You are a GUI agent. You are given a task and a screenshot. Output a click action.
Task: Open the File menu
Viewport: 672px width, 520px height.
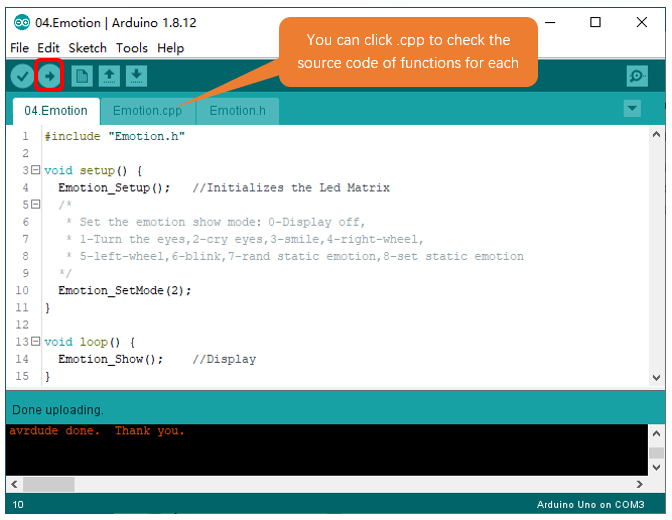(19, 48)
